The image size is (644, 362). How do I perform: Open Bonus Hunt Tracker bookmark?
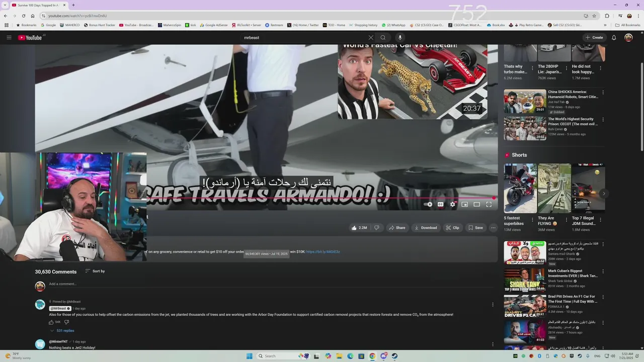point(100,25)
